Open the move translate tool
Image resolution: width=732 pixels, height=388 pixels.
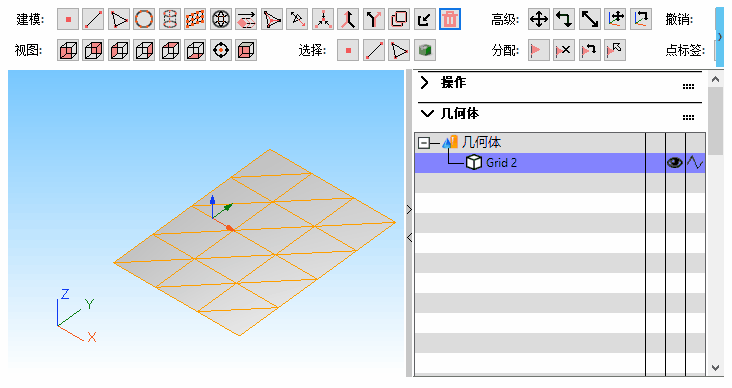(x=539, y=20)
